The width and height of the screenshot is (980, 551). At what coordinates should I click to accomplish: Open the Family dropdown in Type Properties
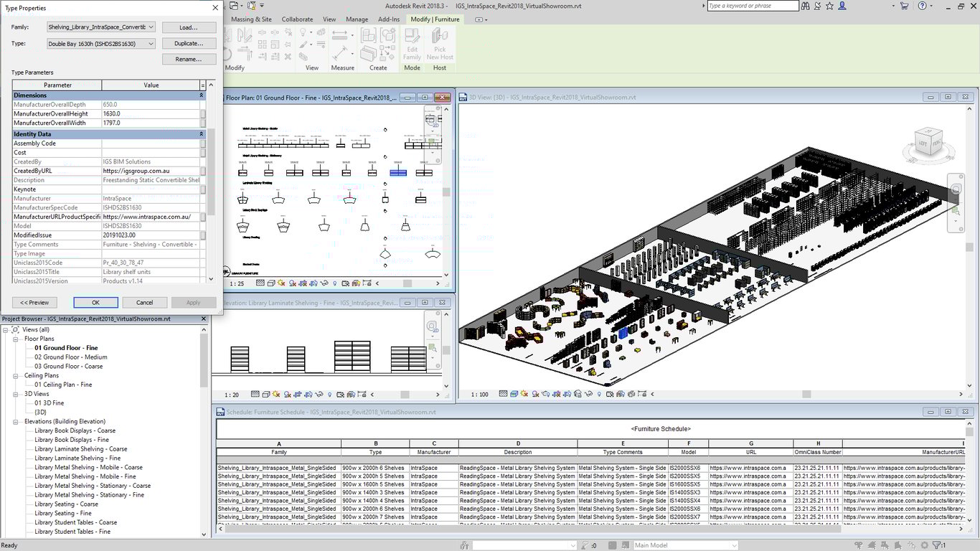coord(151,27)
